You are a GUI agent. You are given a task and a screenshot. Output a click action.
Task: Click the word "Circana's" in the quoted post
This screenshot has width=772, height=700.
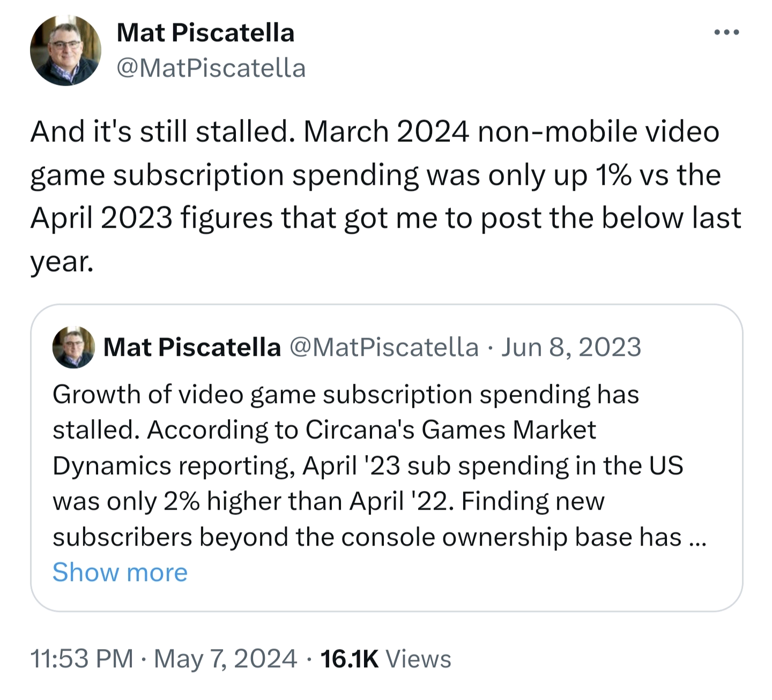point(360,430)
